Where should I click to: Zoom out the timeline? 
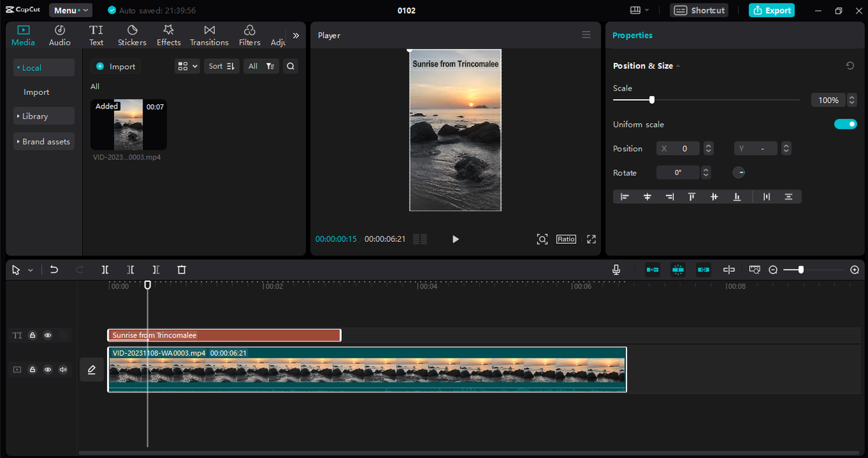(x=773, y=270)
